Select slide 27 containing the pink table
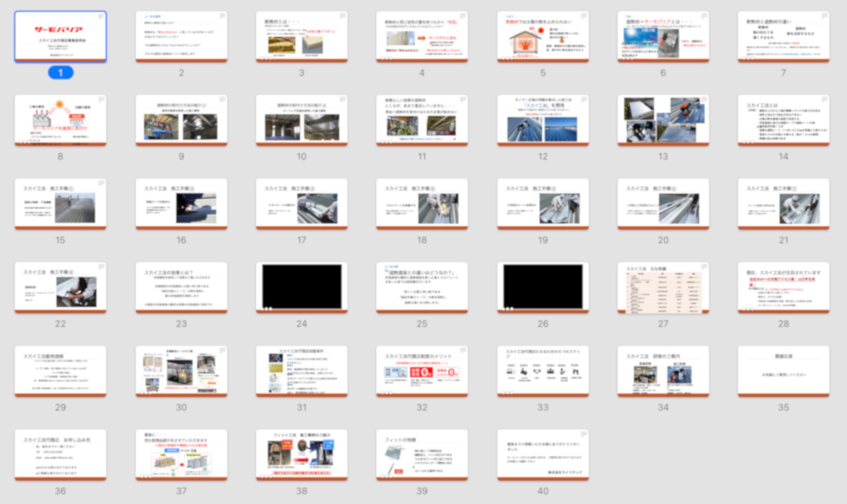847x504 pixels. (663, 286)
